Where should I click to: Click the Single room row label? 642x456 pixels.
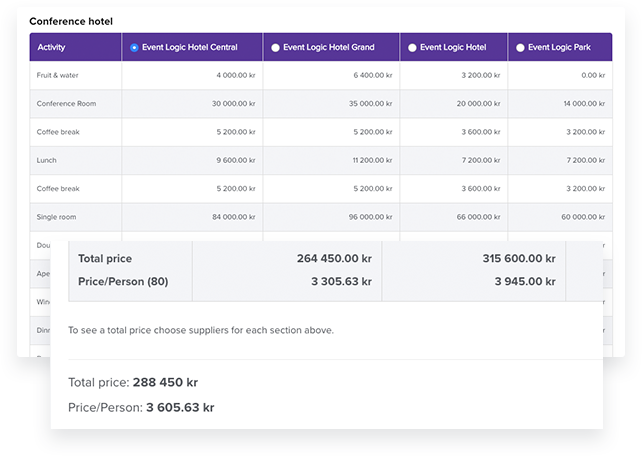coord(56,217)
